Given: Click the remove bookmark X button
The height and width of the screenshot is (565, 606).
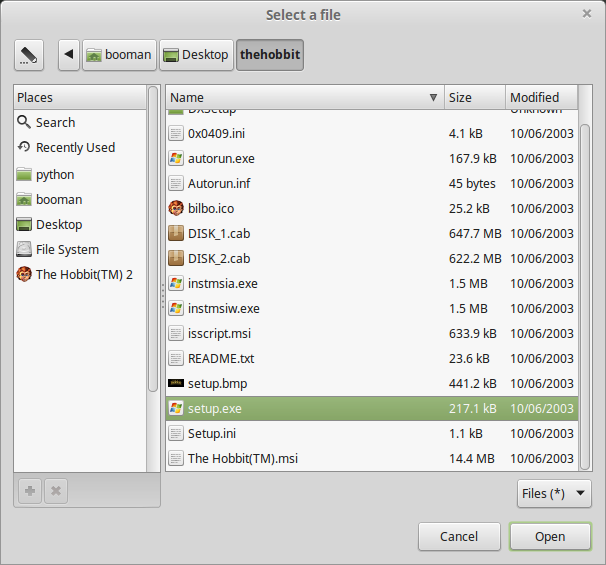Looking at the screenshot, I should point(56,491).
